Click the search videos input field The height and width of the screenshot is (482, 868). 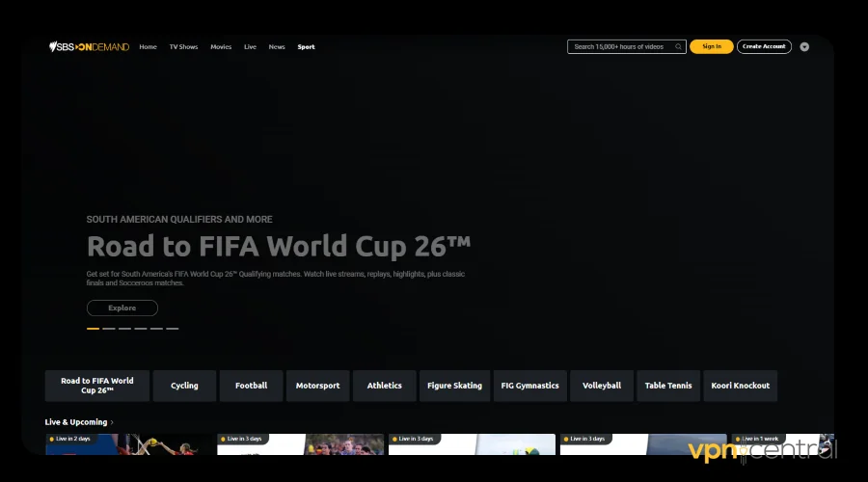(x=622, y=46)
